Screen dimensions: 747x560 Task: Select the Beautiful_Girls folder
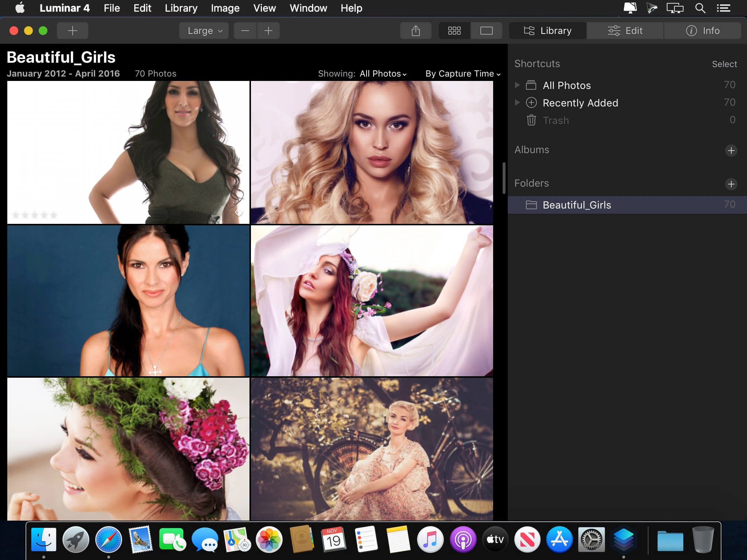(x=576, y=205)
